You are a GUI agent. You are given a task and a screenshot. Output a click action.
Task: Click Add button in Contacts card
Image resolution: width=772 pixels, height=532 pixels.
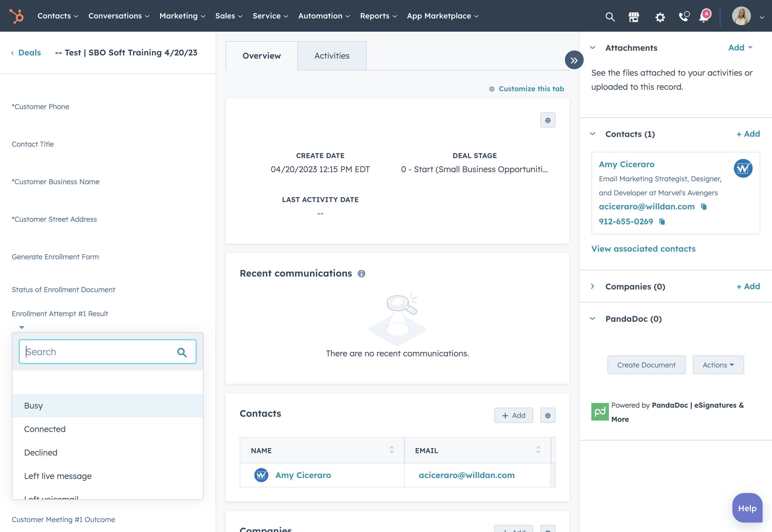(513, 415)
